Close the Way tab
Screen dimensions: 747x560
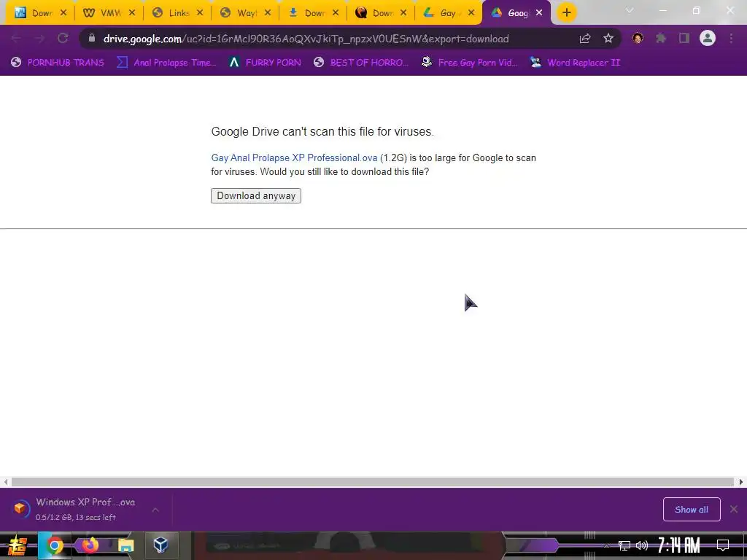click(x=268, y=13)
